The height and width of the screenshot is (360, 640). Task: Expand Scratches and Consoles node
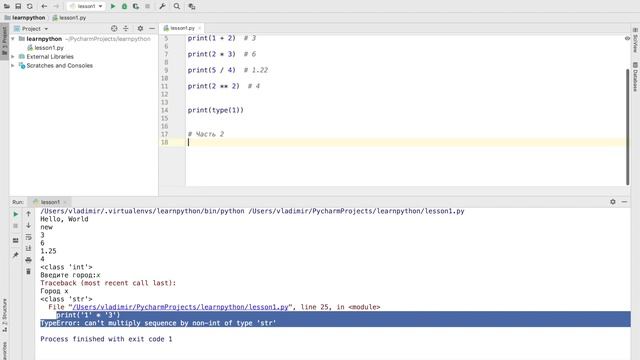pos(13,65)
